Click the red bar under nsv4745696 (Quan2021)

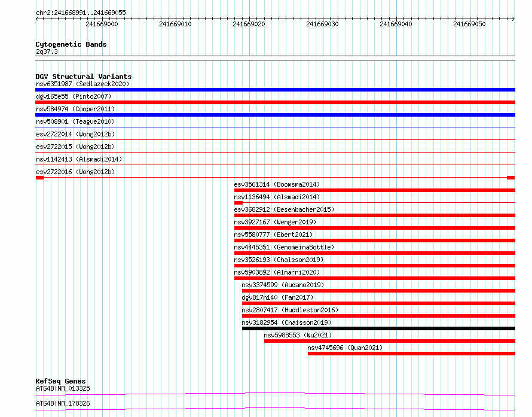pyautogui.click(x=412, y=354)
